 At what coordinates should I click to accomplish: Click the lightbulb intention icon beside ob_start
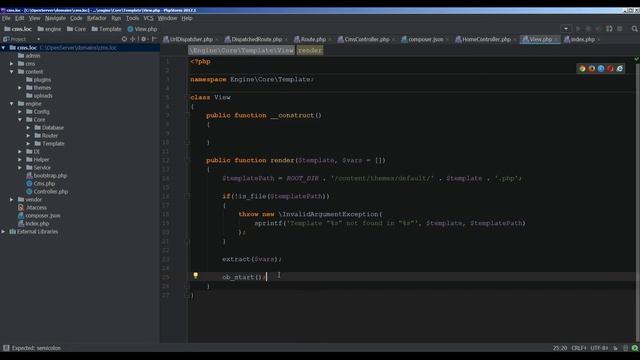[x=196, y=276]
